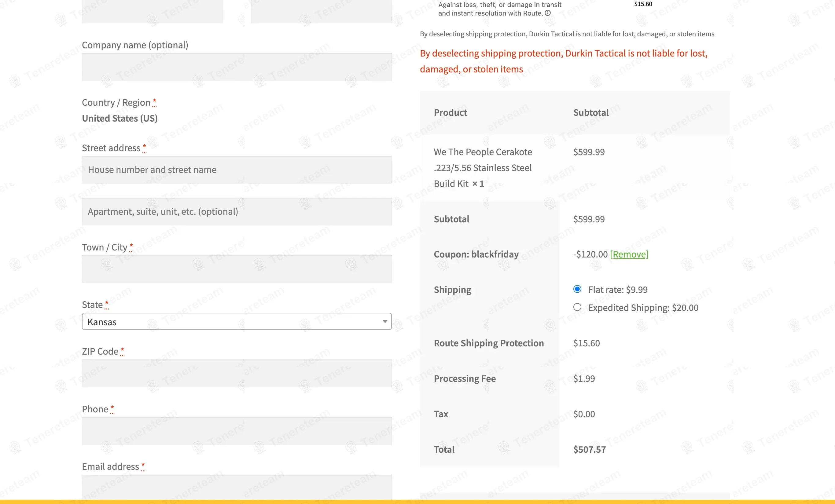
Task: Click the Apartment, suite, unit field
Action: coord(236,212)
